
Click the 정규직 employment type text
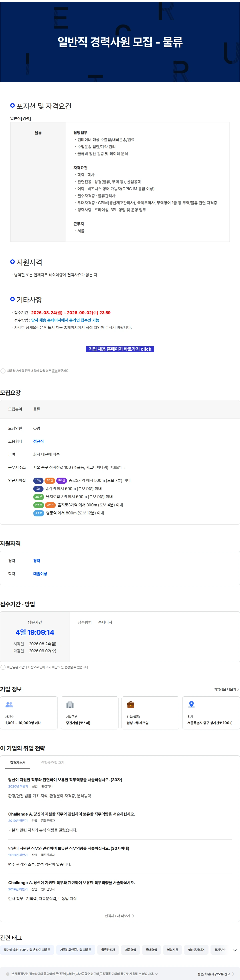[38, 441]
